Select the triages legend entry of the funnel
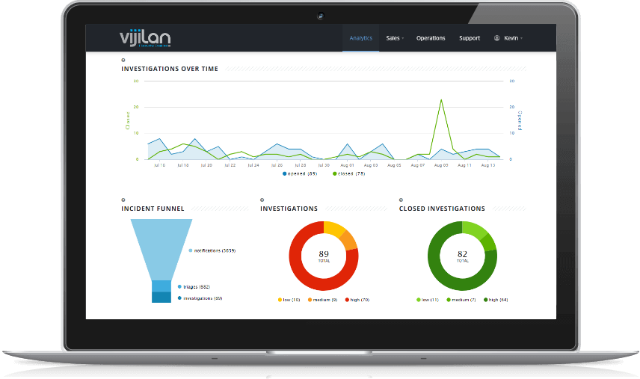The image size is (640, 379). click(194, 287)
